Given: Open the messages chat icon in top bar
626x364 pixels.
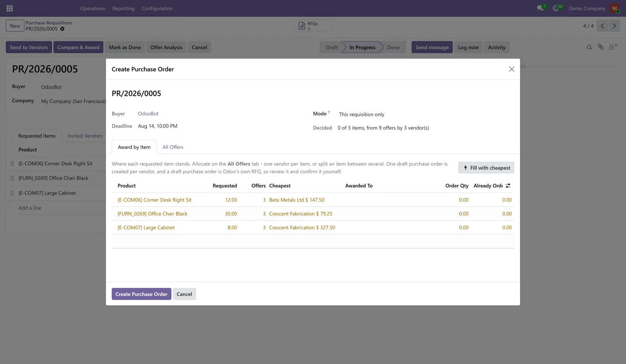Looking at the screenshot, I should (541, 8).
